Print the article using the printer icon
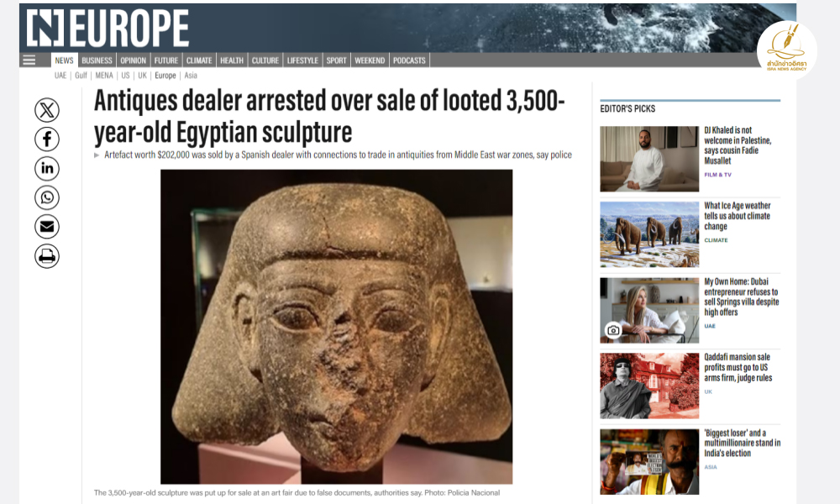Image resolution: width=840 pixels, height=504 pixels. point(47,256)
